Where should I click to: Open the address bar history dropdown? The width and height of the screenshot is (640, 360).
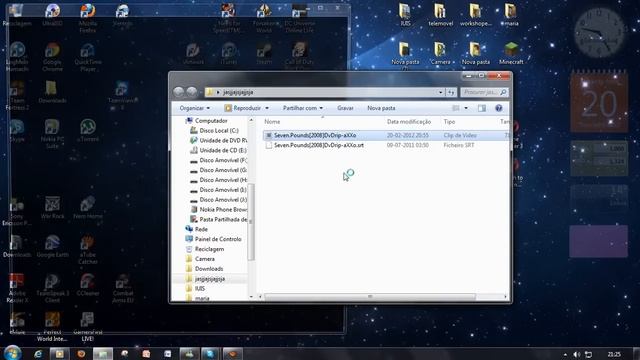click(x=440, y=92)
